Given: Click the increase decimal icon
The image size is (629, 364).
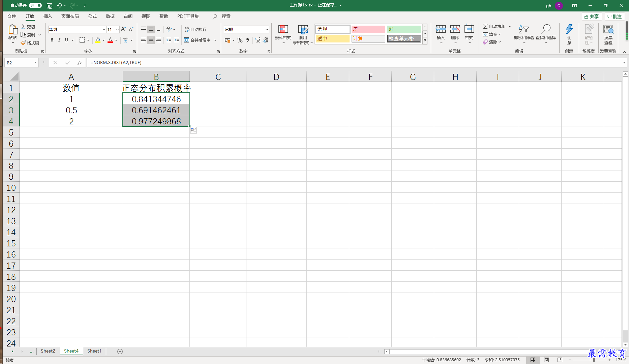Looking at the screenshot, I should pos(258,40).
